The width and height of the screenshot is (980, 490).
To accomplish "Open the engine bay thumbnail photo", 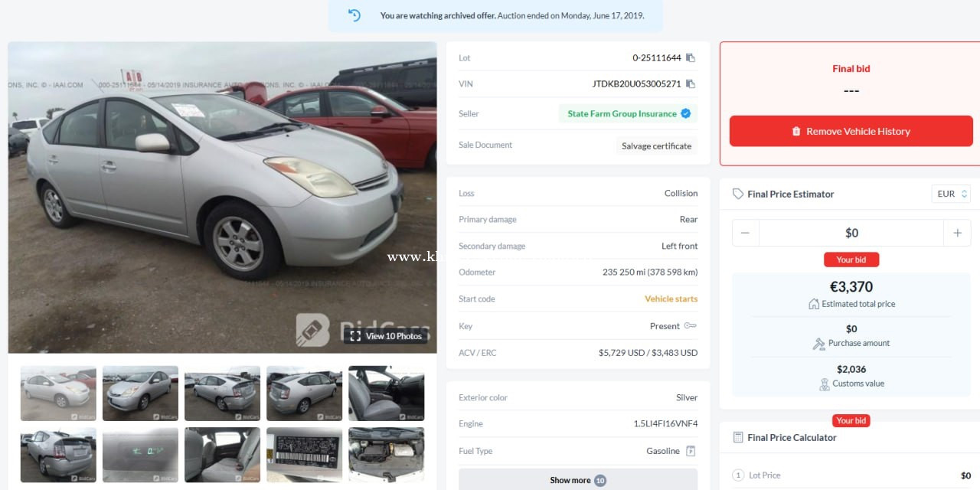I will tap(386, 455).
